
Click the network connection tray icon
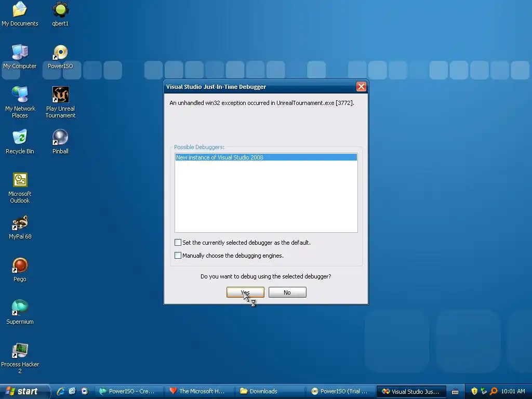click(x=484, y=391)
